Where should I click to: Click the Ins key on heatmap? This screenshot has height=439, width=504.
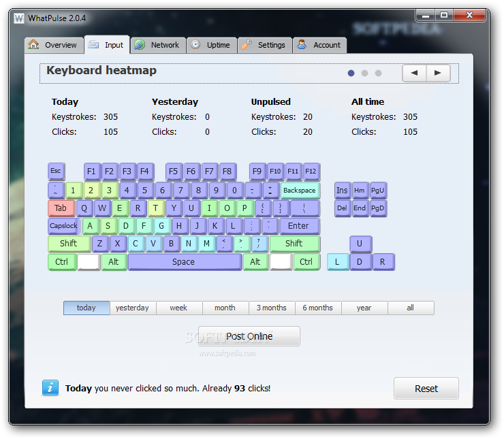pos(343,191)
